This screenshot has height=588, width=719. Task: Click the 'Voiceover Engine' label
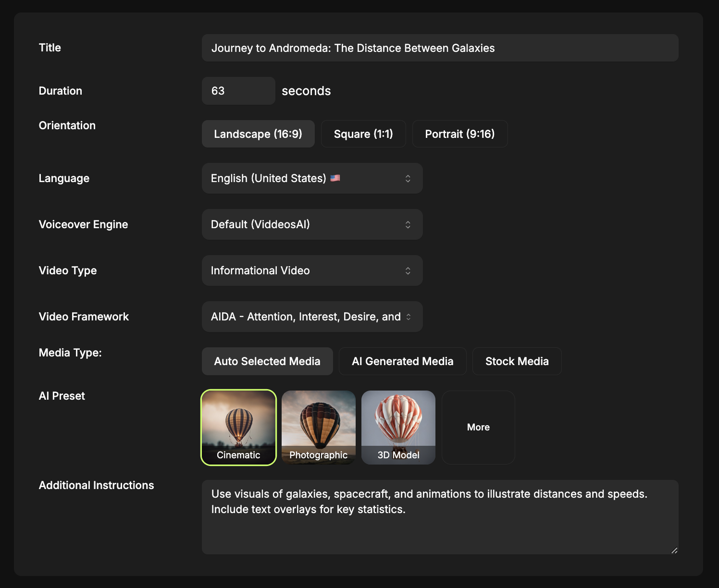click(x=83, y=224)
